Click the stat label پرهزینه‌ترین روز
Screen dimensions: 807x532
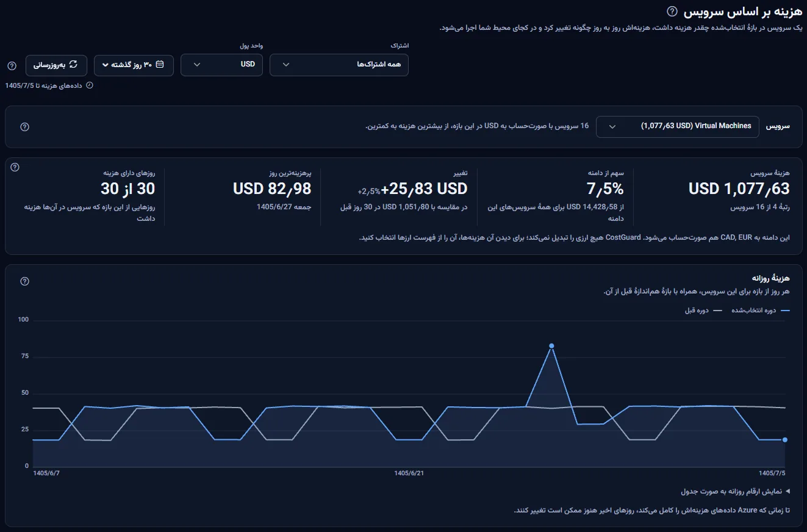(x=290, y=173)
